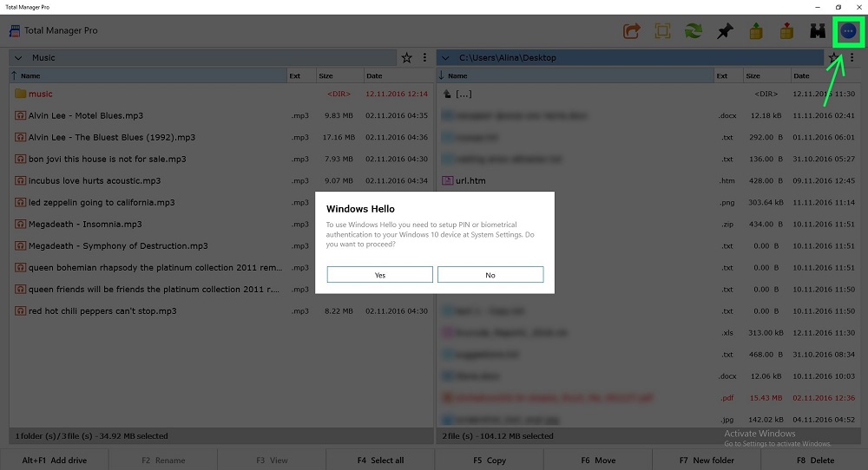Sort Music panel by Date column header
The width and height of the screenshot is (868, 470).
(x=398, y=75)
